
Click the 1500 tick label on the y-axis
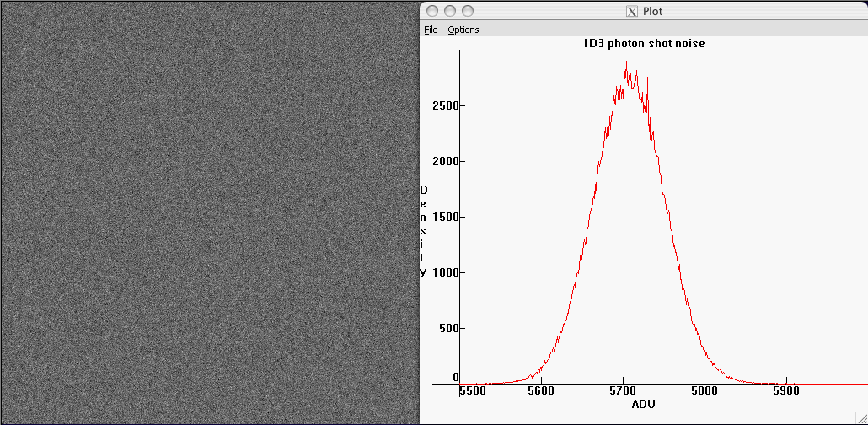[x=444, y=218]
